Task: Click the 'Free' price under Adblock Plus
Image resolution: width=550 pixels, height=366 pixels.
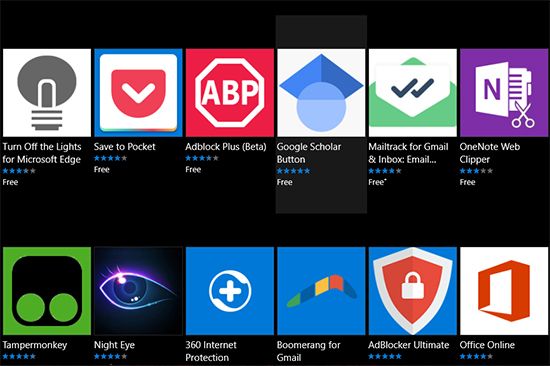Action: (193, 169)
